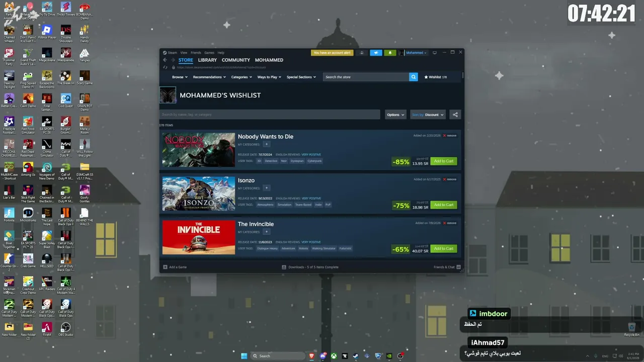The height and width of the screenshot is (362, 644).
Task: Open Downloads status in Steam footer
Action: (x=310, y=267)
